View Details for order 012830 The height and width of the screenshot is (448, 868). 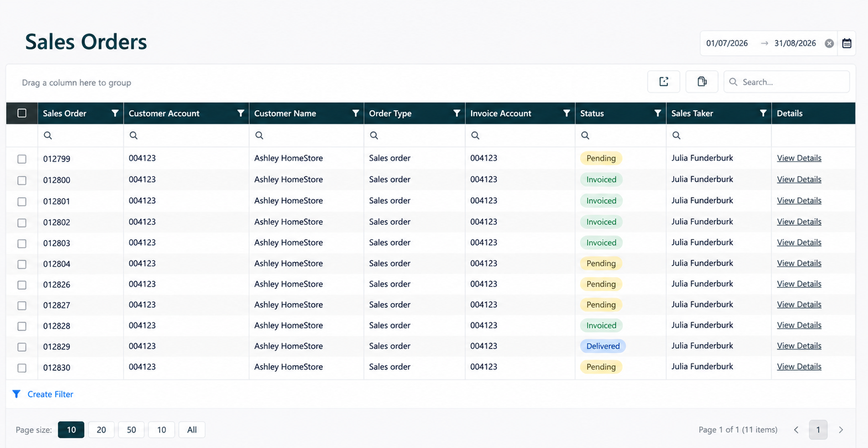tap(799, 366)
